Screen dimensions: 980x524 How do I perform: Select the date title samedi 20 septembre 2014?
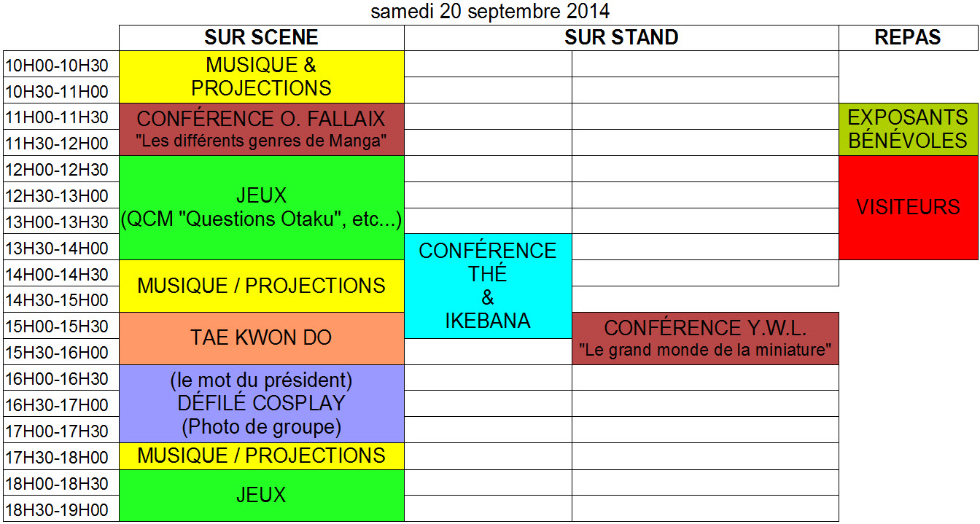click(490, 12)
